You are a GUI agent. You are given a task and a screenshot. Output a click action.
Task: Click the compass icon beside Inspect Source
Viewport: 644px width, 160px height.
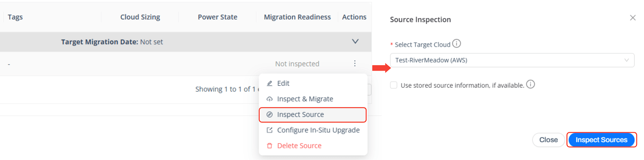pos(270,115)
